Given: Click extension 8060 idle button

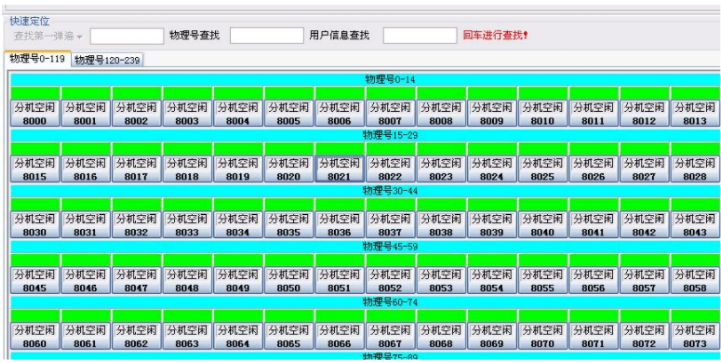Looking at the screenshot, I should point(35,336).
